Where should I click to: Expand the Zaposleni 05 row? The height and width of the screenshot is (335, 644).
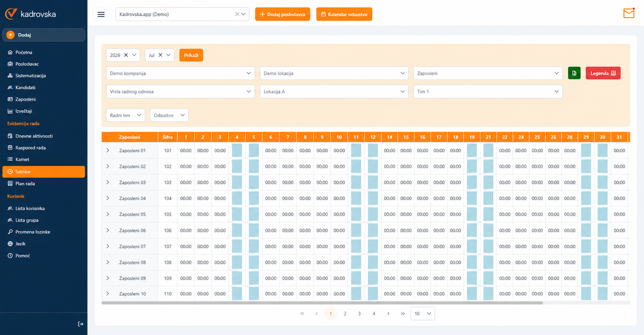pos(108,214)
